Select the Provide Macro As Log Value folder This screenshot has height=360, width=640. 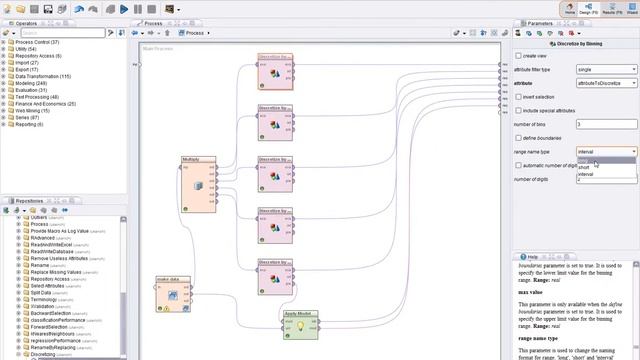point(60,231)
